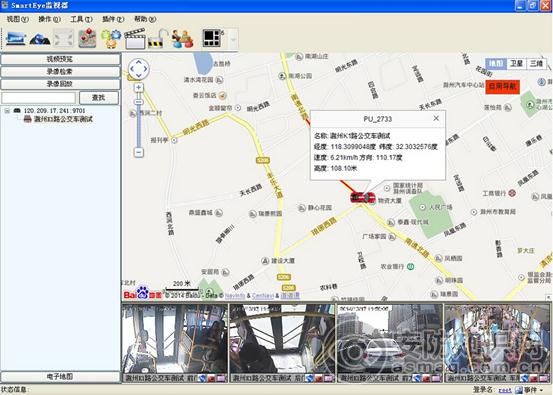Open the NavInfo link

tap(235, 296)
